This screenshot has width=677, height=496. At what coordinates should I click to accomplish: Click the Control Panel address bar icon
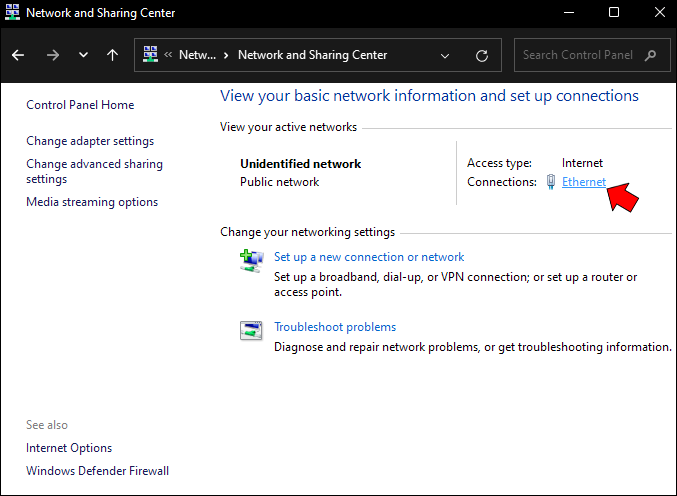[x=152, y=55]
